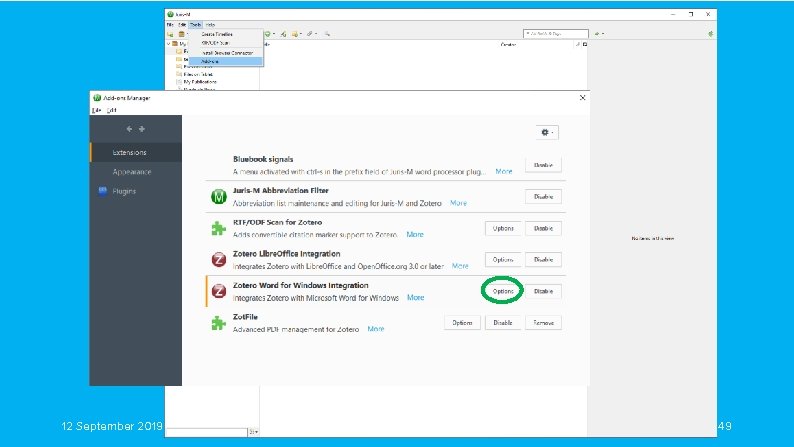Click the More link for Bluebook signals
The height and width of the screenshot is (447, 794).
(504, 172)
